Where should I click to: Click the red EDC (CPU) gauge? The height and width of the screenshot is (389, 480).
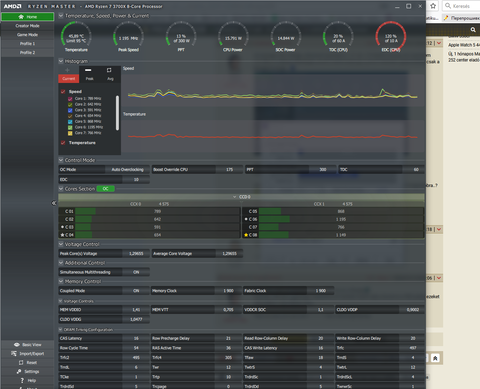coord(391,37)
